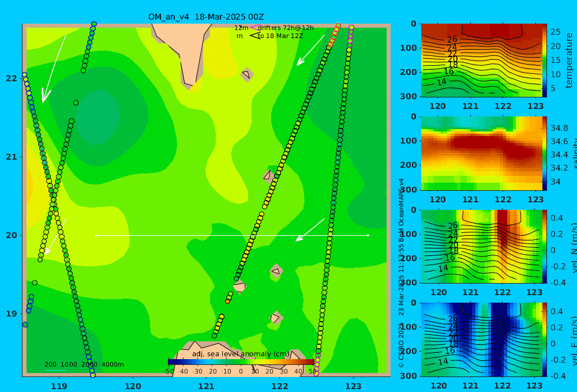The width and height of the screenshot is (577, 392).
Task: Click the 26 contour label in the temperature panel
Action: pos(452,39)
